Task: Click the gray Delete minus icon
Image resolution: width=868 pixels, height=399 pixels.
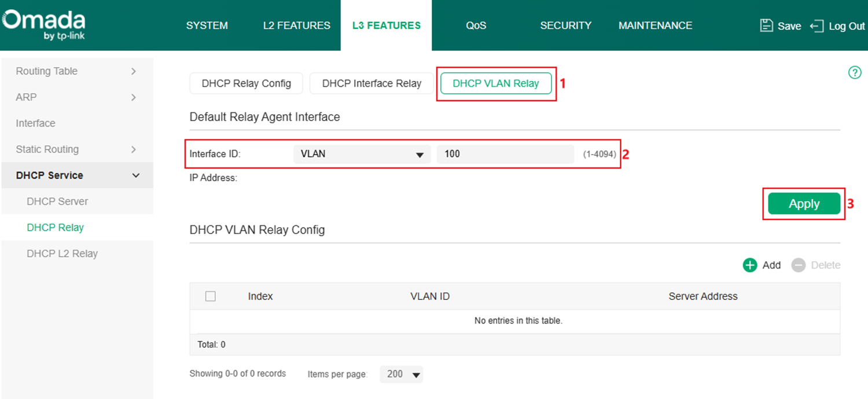Action: 799,265
